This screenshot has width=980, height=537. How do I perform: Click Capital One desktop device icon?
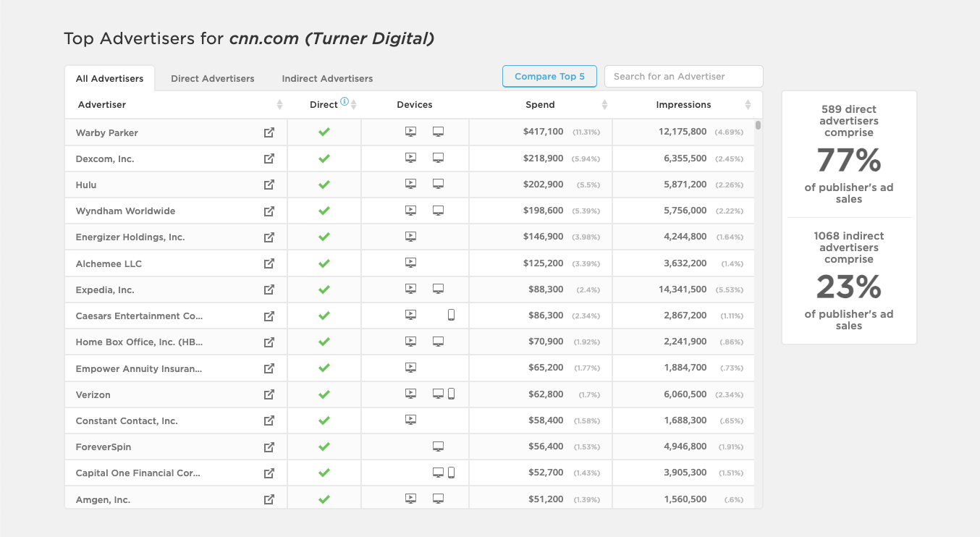coord(438,473)
